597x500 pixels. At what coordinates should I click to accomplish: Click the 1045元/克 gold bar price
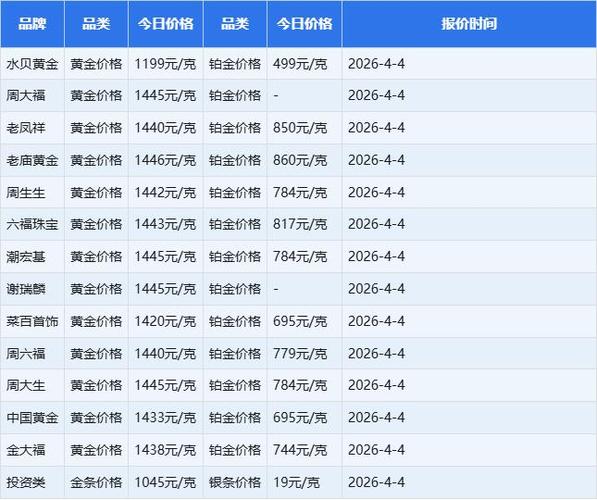165,482
